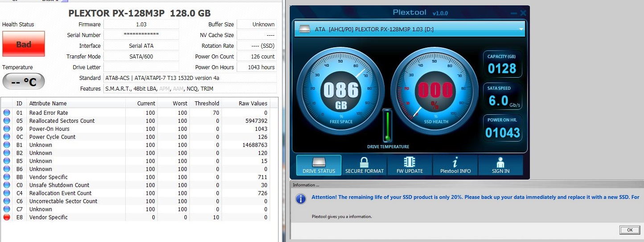
Task: Click raw value 5947392 in the table
Action: (256, 121)
